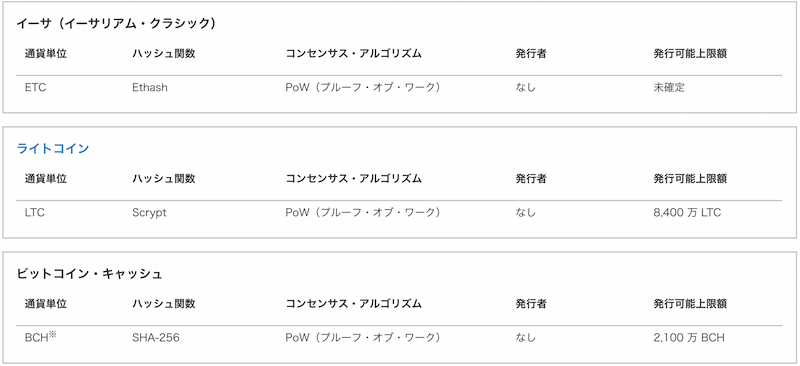Click コンセンサス・アルゴリズム header in Bitcoin Cash table
The width and height of the screenshot is (800, 366).
[353, 304]
